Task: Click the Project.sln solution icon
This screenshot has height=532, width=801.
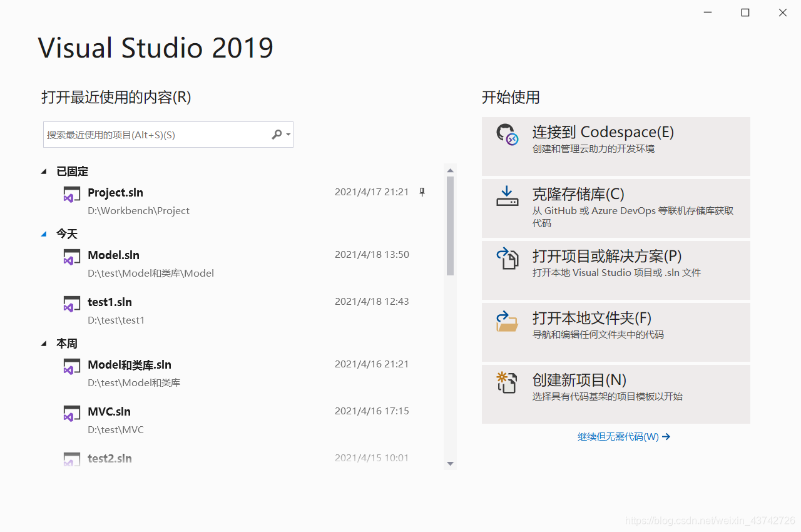Action: pos(72,194)
